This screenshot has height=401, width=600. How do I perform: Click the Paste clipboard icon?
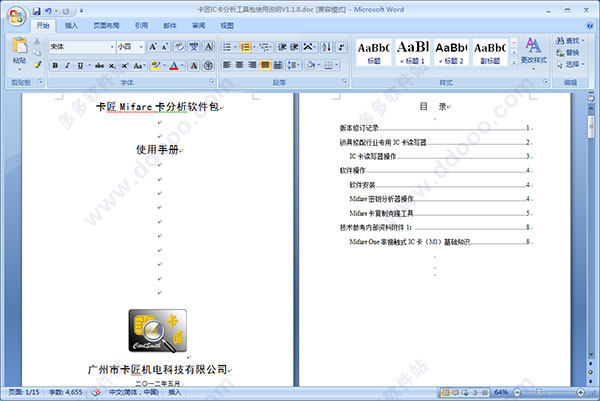(19, 45)
